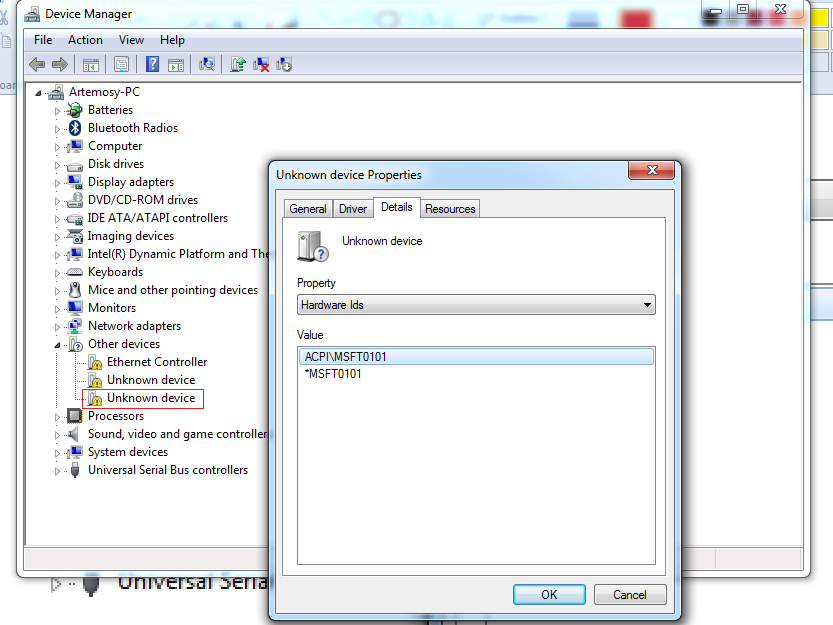Switch to the General tab
Image resolution: width=833 pixels, height=625 pixels.
pos(308,209)
